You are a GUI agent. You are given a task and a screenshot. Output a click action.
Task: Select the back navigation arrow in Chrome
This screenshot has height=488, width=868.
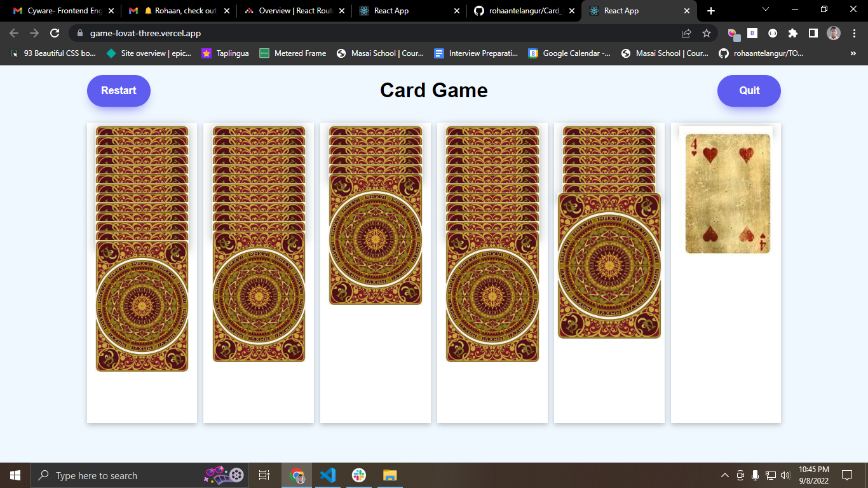click(14, 32)
